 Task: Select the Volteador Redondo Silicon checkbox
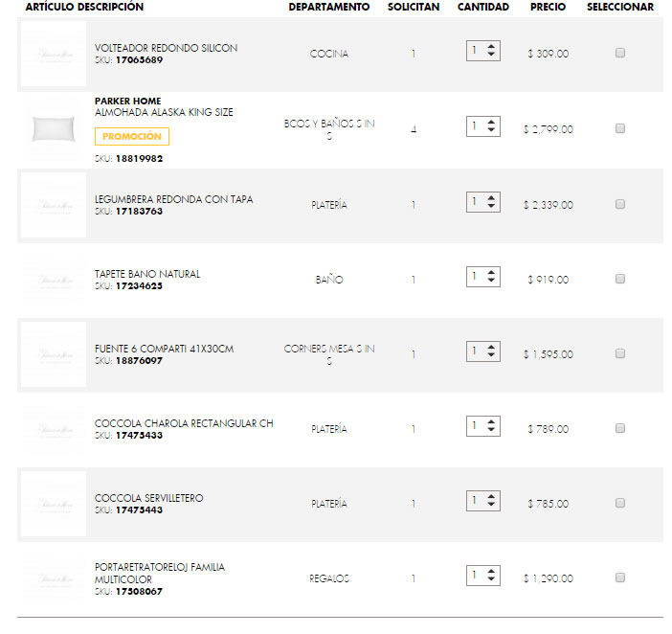(620, 54)
